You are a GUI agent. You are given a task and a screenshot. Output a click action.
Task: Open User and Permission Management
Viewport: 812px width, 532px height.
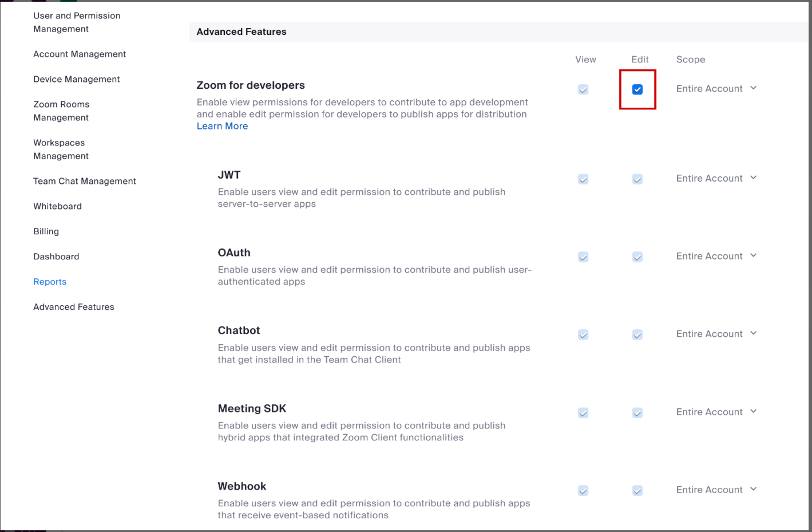point(77,22)
